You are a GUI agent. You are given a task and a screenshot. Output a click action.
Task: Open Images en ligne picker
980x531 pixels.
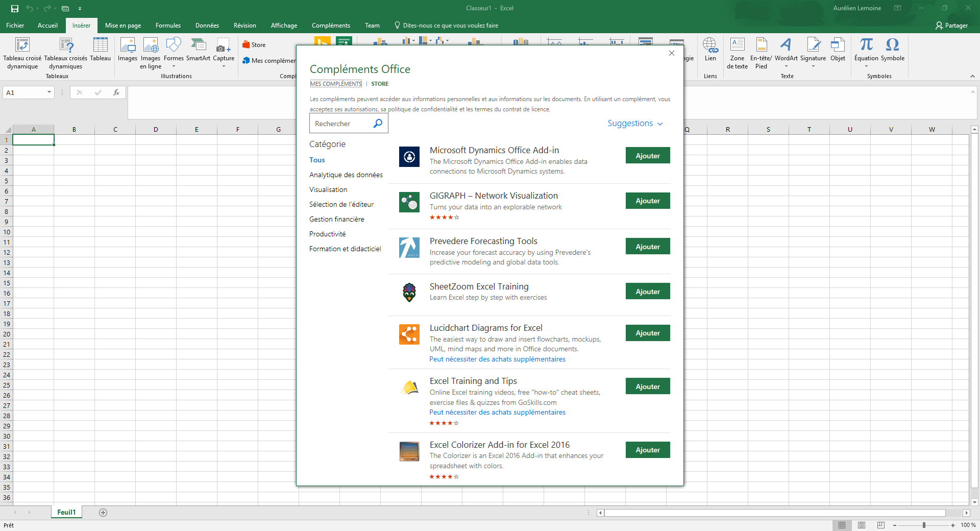151,54
